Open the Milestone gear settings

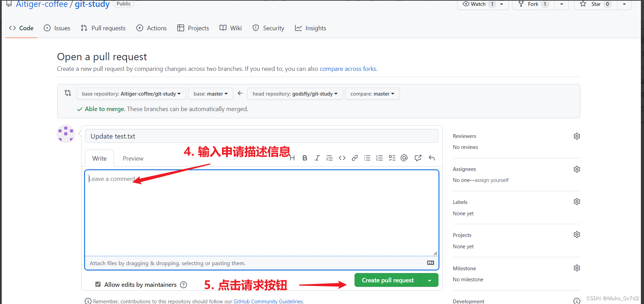pos(577,268)
